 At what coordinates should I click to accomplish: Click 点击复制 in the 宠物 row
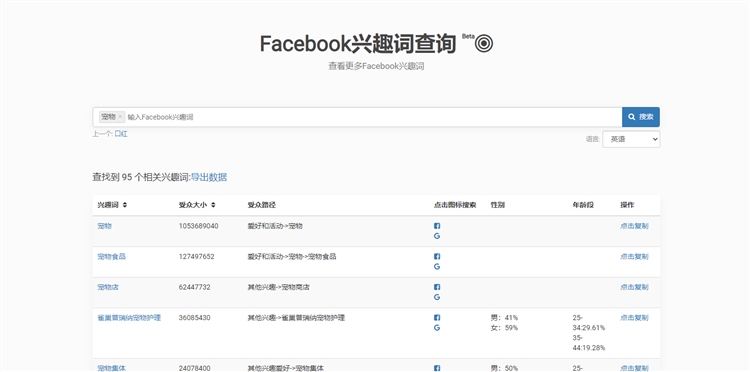tap(634, 226)
